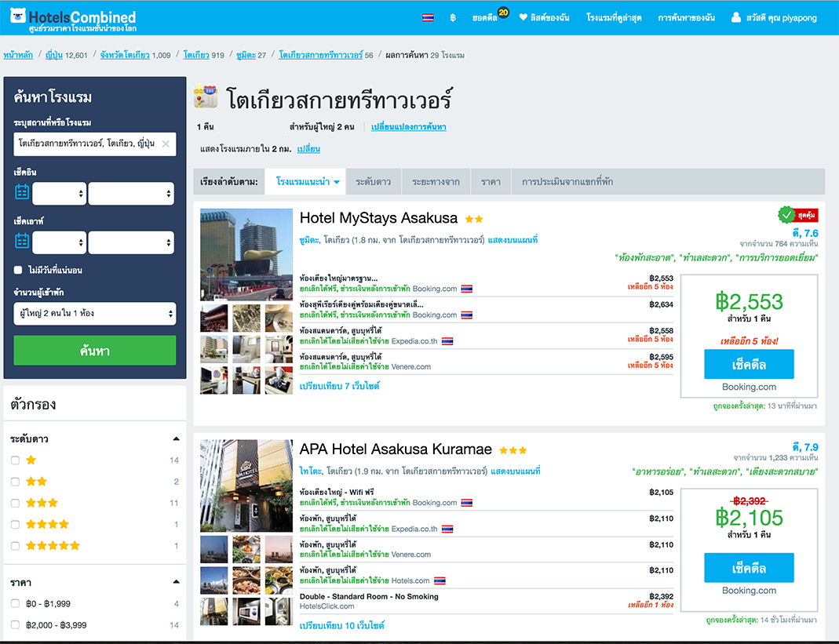
Task: Click the HotelsCombined bear logo
Action: click(x=18, y=17)
